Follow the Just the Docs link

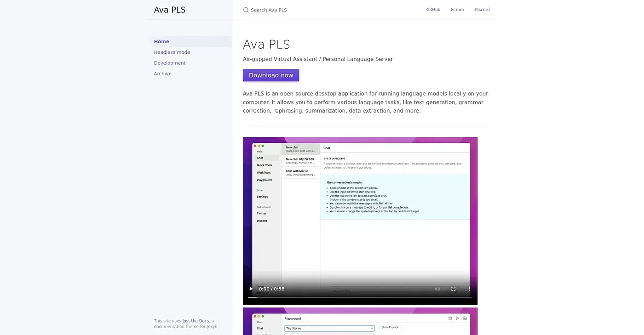(x=195, y=321)
